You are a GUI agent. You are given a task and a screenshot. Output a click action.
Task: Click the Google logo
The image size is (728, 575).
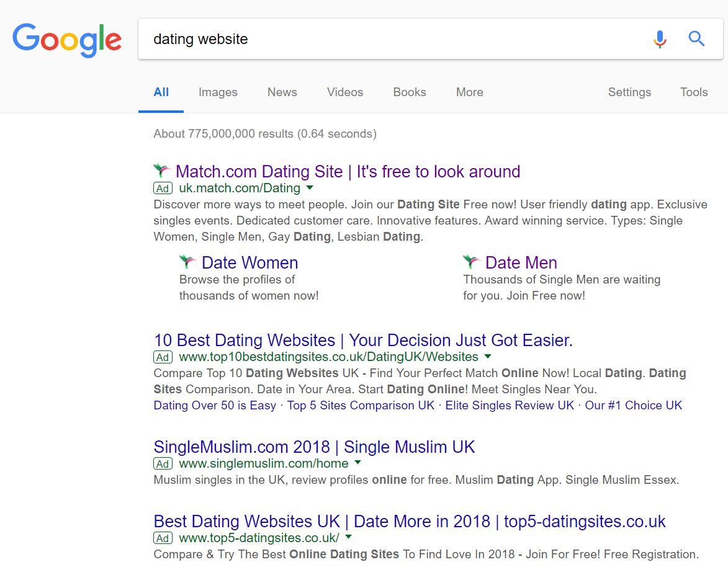pyautogui.click(x=67, y=40)
